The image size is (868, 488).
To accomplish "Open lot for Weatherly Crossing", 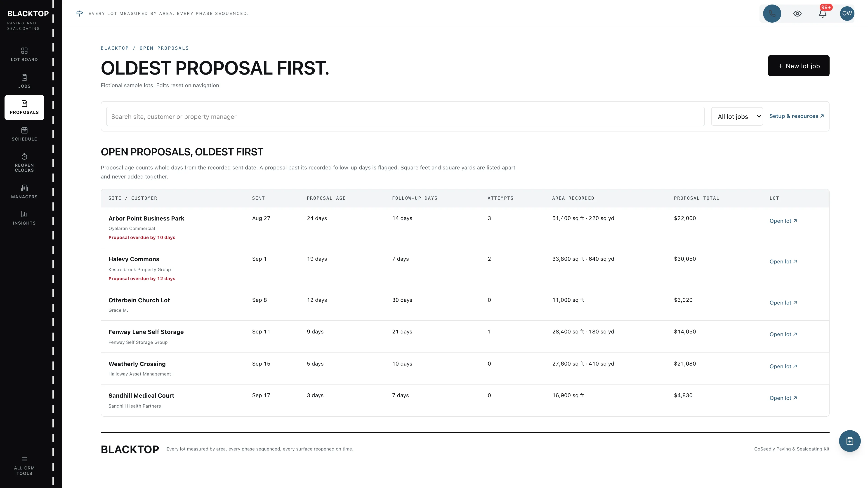I will pos(783,366).
